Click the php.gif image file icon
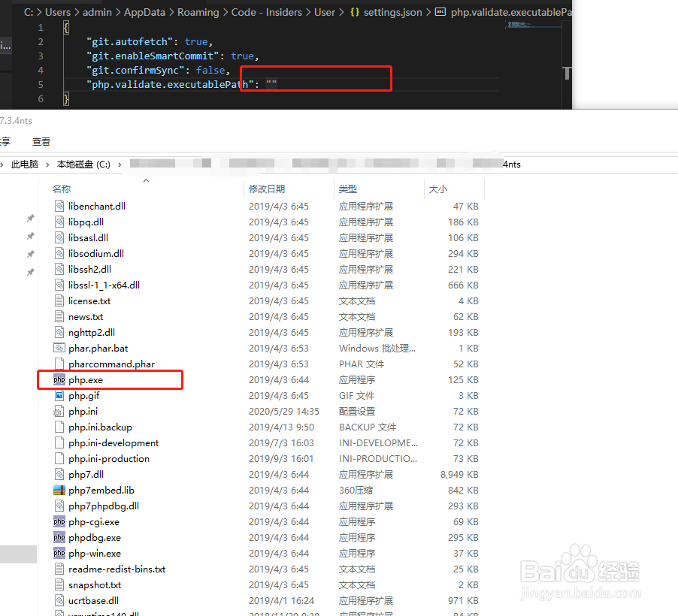678x616 pixels. tap(59, 395)
